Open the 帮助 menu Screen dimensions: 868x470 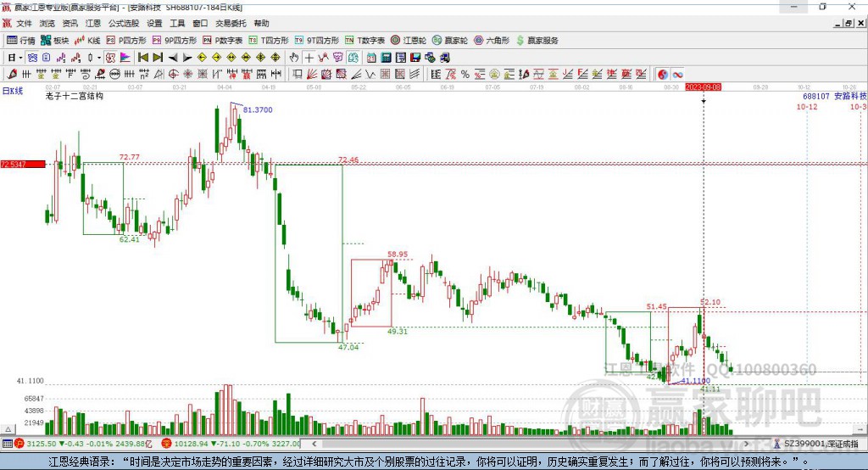click(261, 23)
